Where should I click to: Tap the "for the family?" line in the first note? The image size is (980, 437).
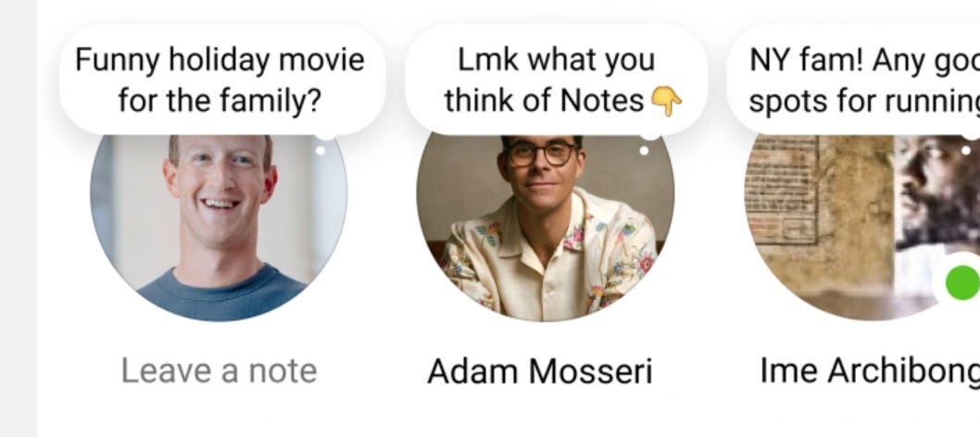tap(220, 101)
